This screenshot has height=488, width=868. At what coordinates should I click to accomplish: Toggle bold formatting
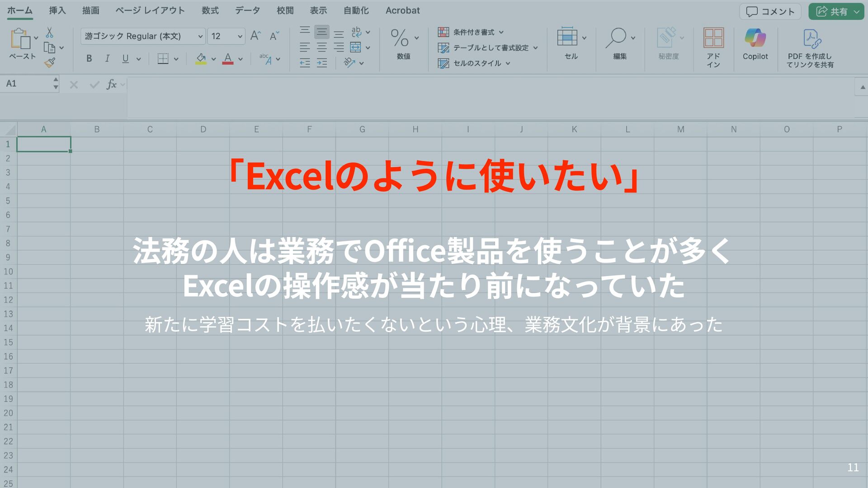(89, 59)
